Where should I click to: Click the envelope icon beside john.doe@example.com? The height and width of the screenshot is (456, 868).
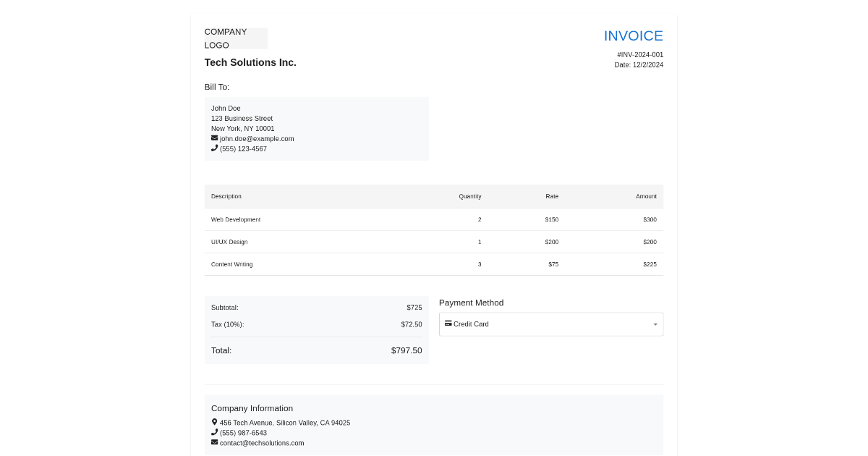pyautogui.click(x=214, y=138)
